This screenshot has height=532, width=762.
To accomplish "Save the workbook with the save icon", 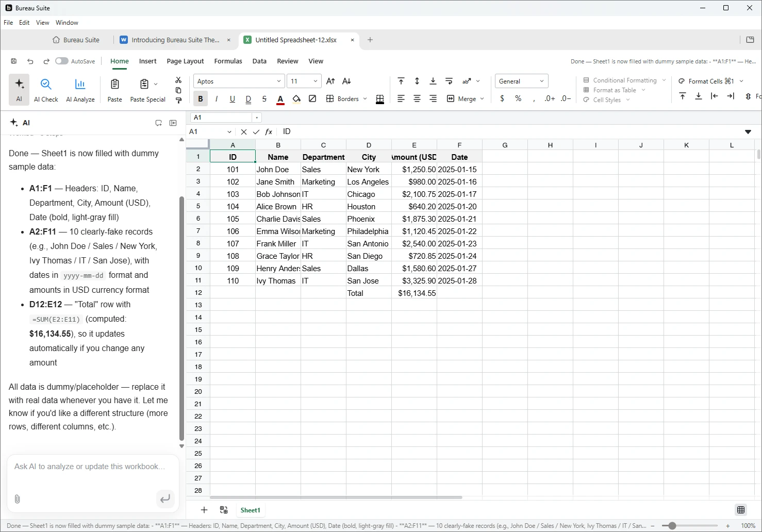I will pos(14,61).
